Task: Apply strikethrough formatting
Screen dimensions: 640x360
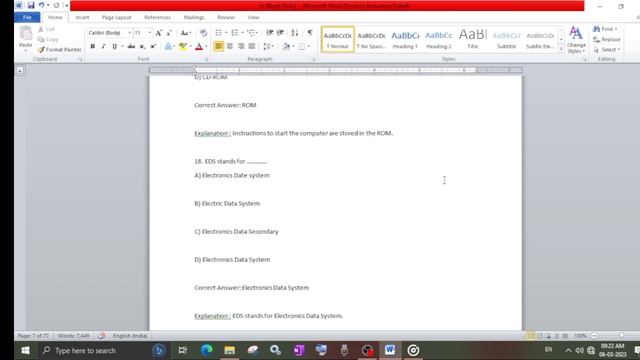Action: 131,47
